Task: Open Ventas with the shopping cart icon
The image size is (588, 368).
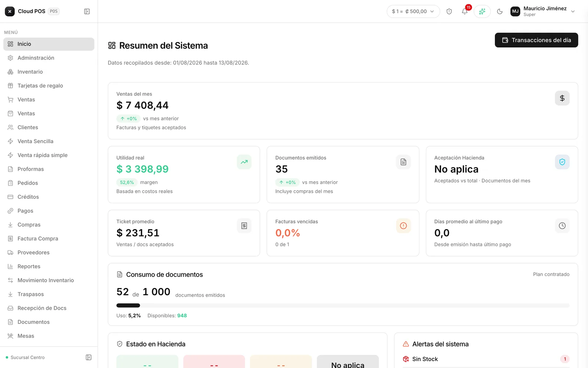Action: click(10, 100)
